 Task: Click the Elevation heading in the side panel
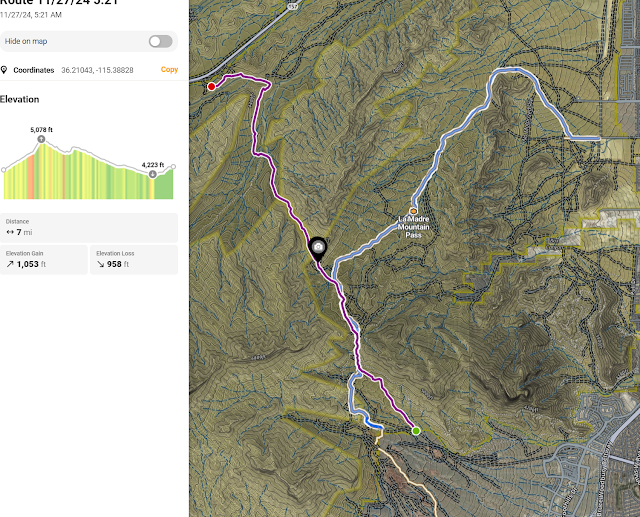pyautogui.click(x=20, y=100)
